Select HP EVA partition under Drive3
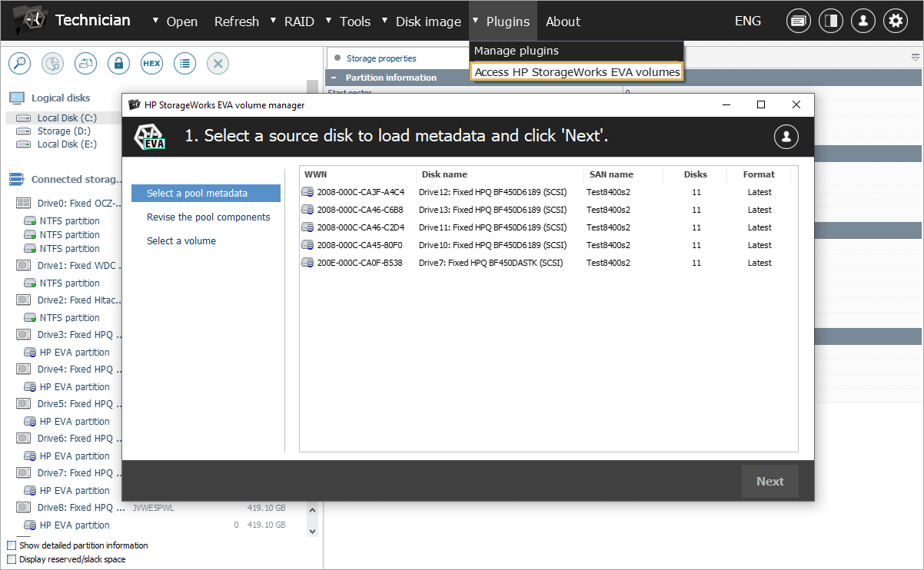 pyautogui.click(x=75, y=353)
